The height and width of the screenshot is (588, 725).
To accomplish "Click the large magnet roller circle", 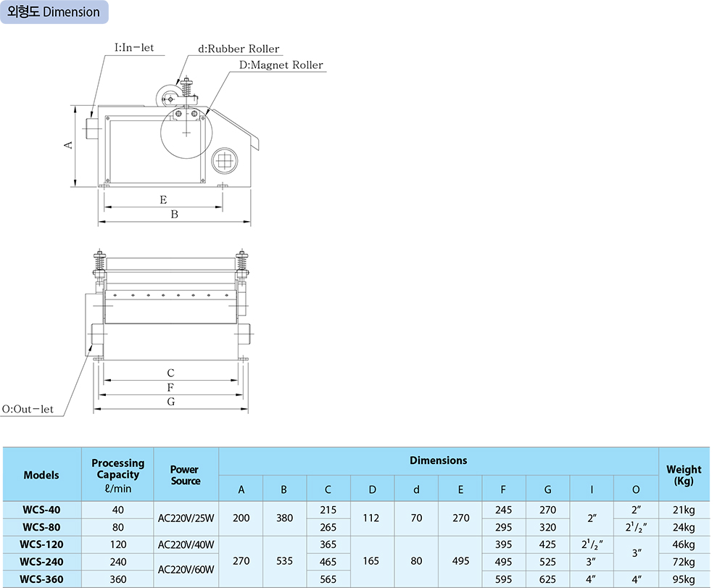I will click(186, 133).
